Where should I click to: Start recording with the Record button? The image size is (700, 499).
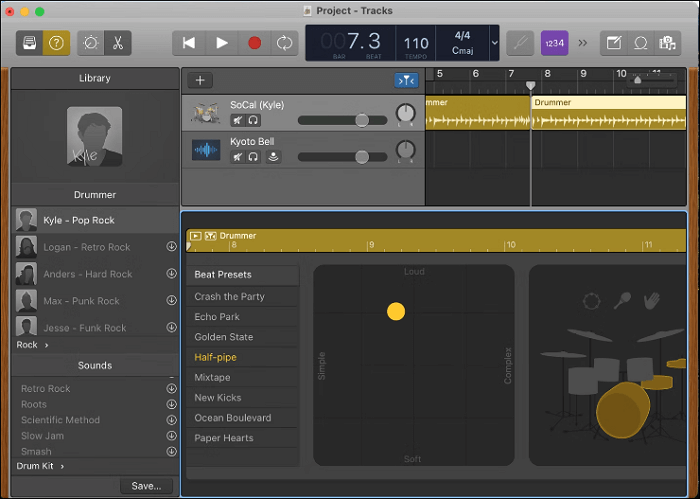[x=254, y=43]
